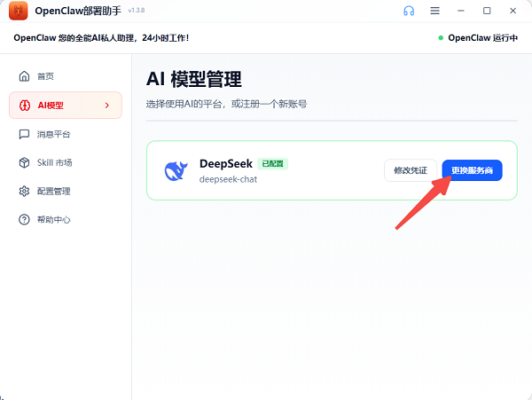Click the question mark icon beside 帮助中心
Screen dimensions: 532x400
[x=24, y=219]
